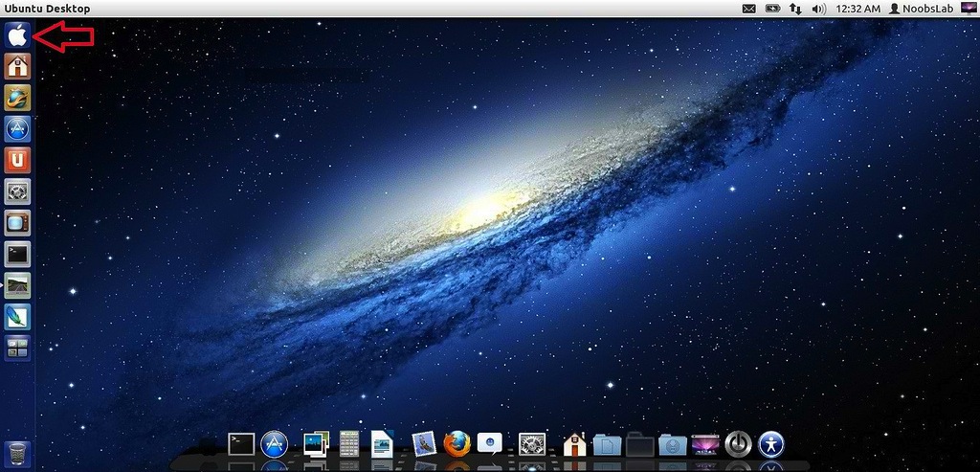
Task: Open Ubuntu One orange U launcher icon
Action: [17, 161]
